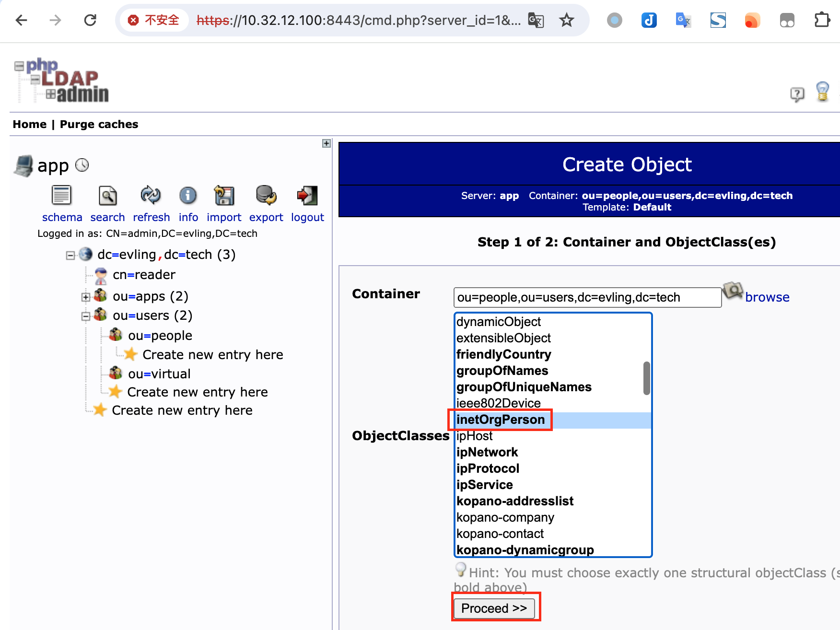Click the globe icon of dc=evling,dc=tech

[86, 254]
